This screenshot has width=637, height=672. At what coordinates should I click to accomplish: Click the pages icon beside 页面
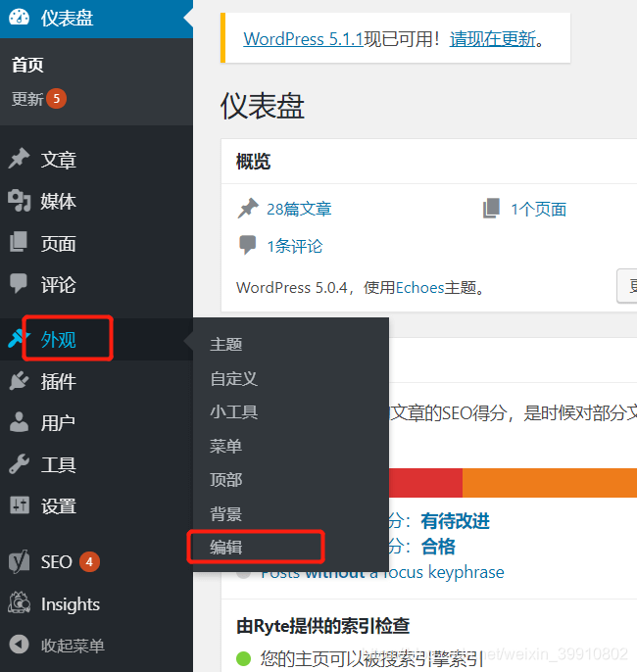19,242
